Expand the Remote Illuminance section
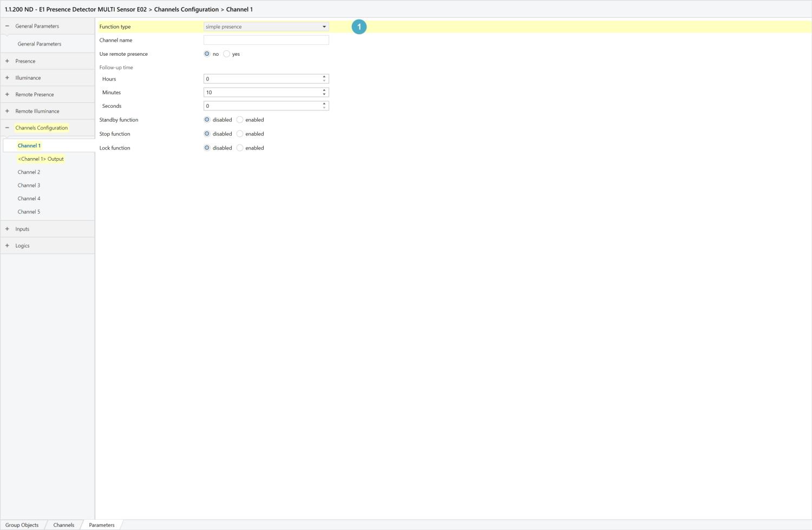This screenshot has width=812, height=530. (7, 111)
